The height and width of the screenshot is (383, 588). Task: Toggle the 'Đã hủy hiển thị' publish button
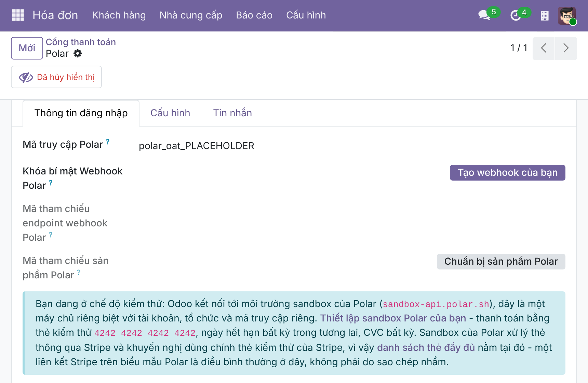click(x=56, y=77)
